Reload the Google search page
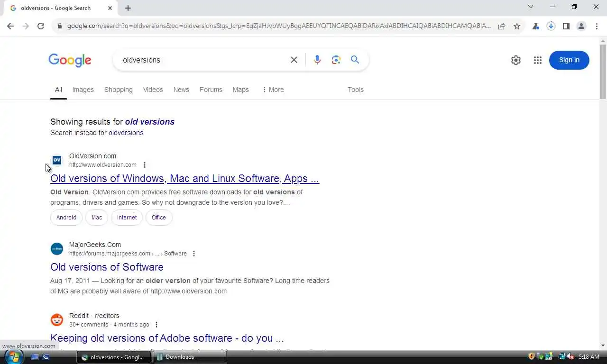607x364 pixels. [41, 26]
